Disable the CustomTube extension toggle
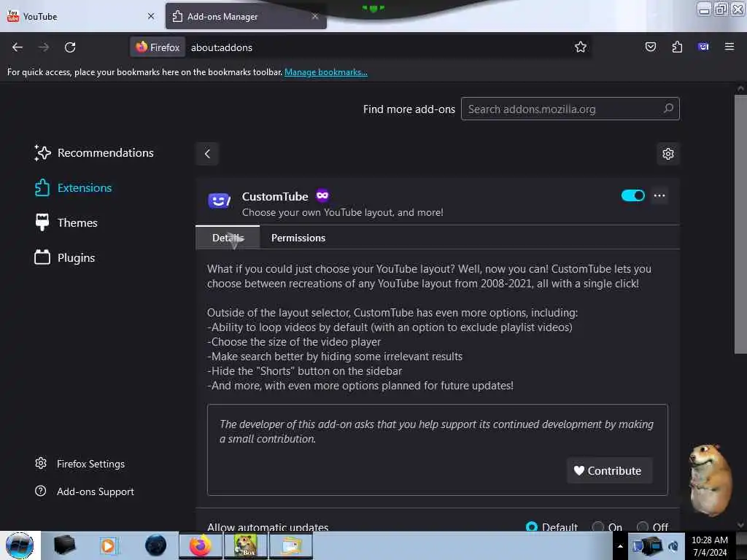Screen dimensions: 747x560 [x=632, y=195]
